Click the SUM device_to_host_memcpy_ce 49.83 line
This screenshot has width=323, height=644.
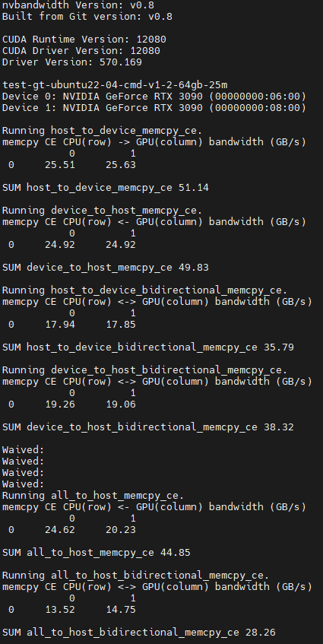pyautogui.click(x=106, y=268)
